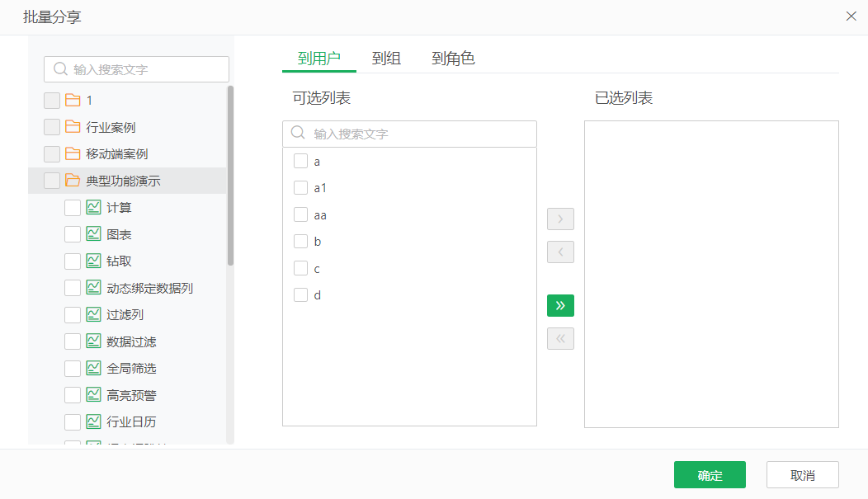Tick the 计算 report checkbox
This screenshot has width=868, height=499.
(x=73, y=208)
